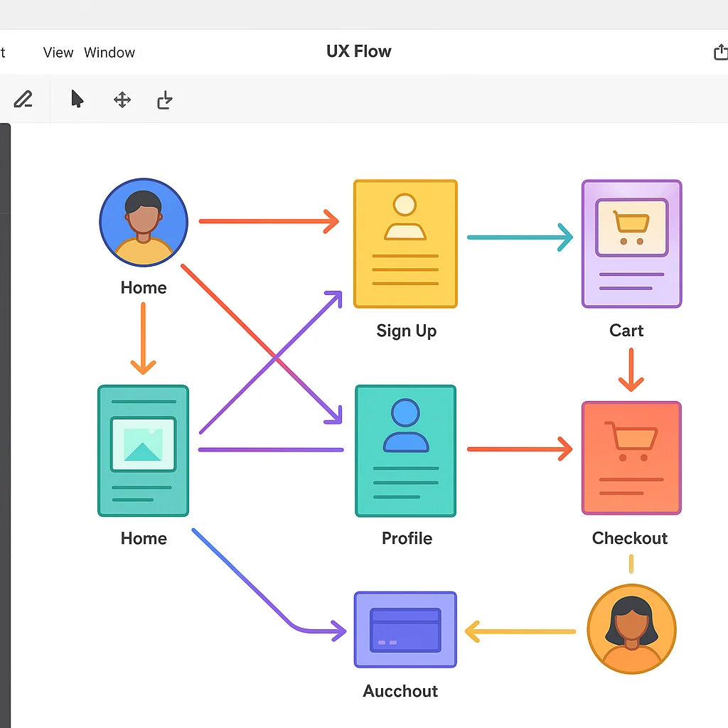Image resolution: width=728 pixels, height=728 pixels.
Task: Activate the Move tool
Action: (x=122, y=100)
